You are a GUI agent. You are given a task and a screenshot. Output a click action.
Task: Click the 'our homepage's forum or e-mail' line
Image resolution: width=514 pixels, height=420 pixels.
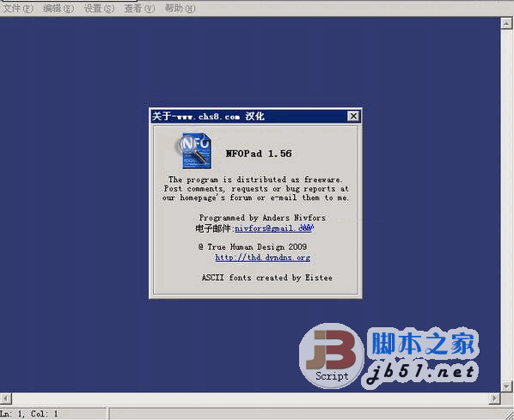[x=255, y=198]
